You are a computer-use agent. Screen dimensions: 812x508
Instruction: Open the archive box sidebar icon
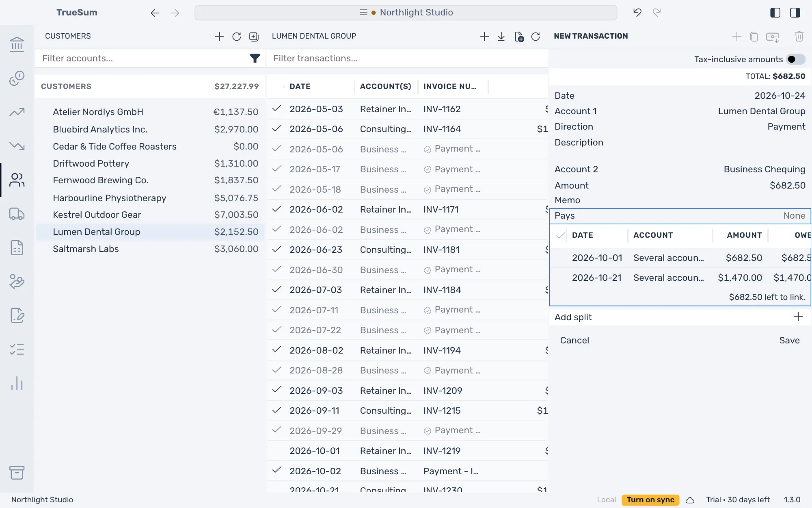click(x=17, y=472)
